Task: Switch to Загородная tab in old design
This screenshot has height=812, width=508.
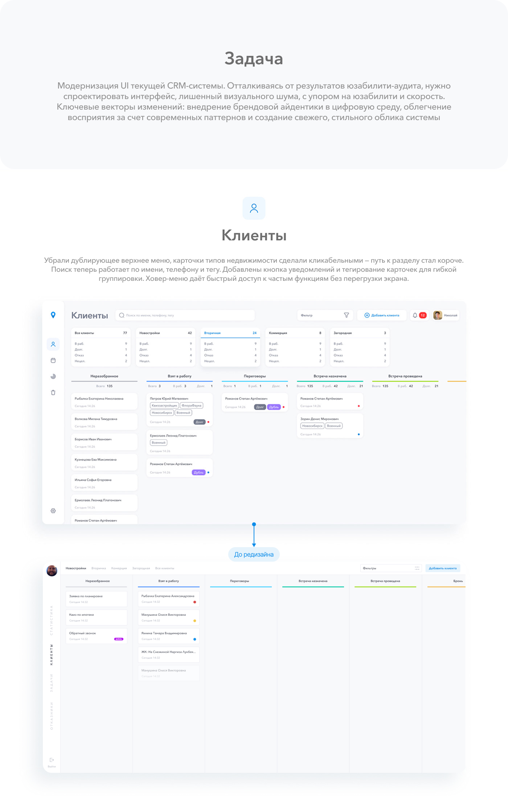Action: pos(141,568)
